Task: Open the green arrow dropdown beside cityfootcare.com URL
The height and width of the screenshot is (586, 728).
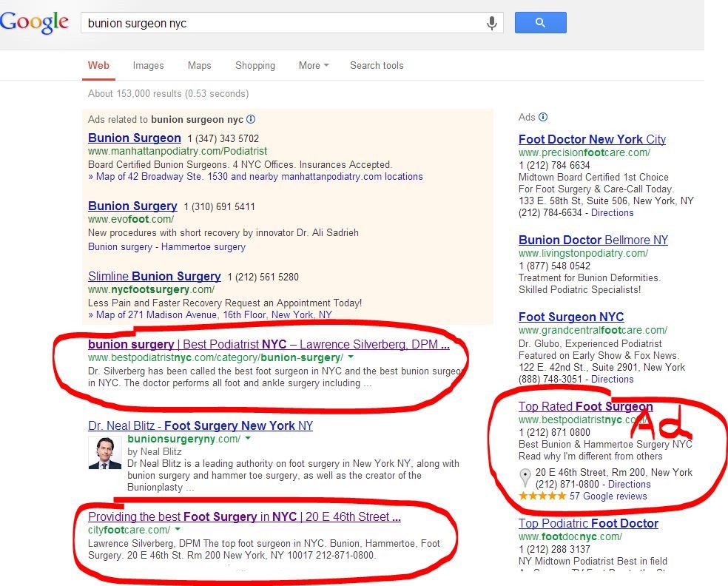Action: [178, 529]
